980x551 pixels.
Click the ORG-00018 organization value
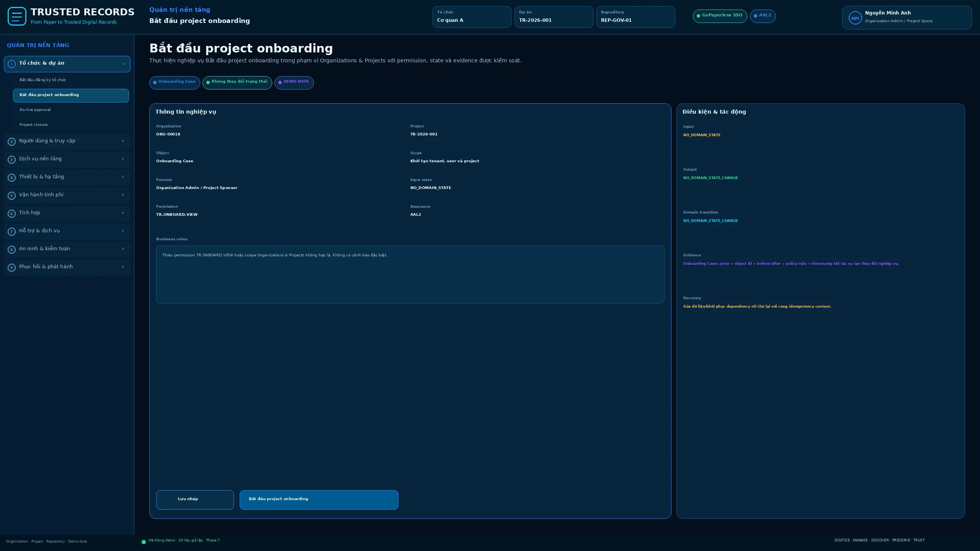point(168,134)
